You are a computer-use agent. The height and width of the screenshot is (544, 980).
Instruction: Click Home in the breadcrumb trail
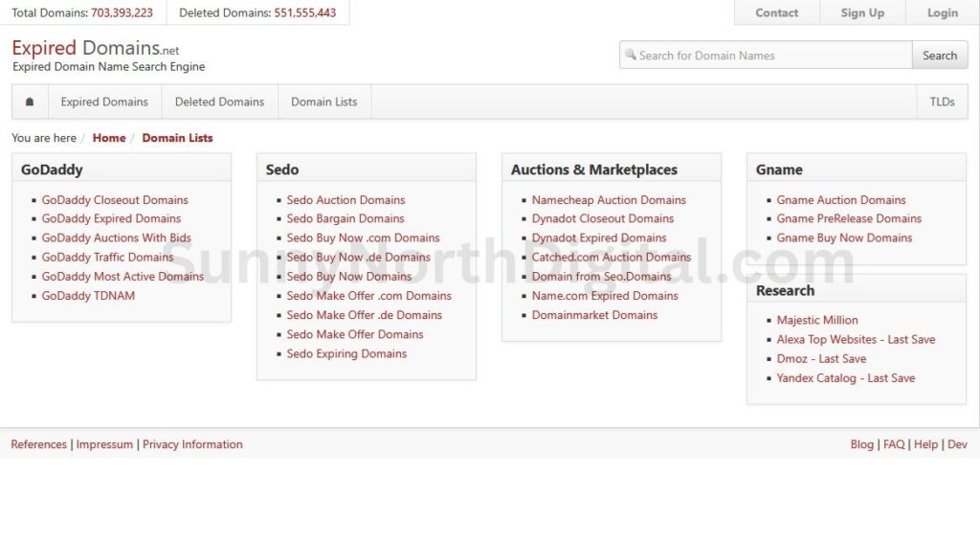[x=109, y=138]
